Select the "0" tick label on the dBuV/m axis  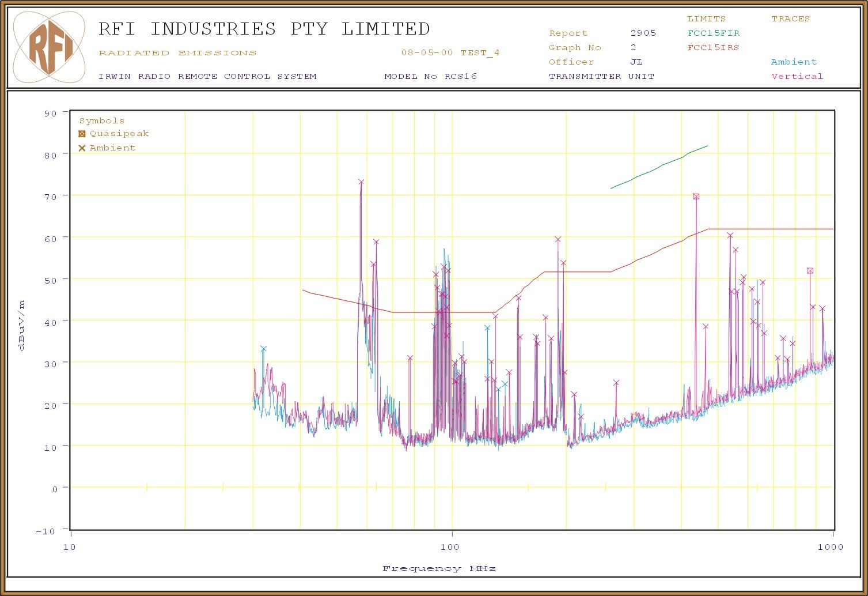(x=55, y=489)
